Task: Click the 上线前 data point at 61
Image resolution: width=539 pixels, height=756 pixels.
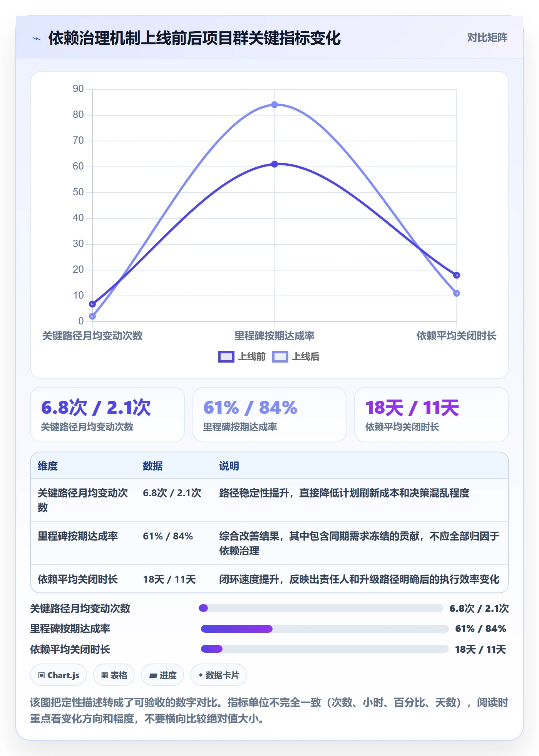Action: point(275,164)
